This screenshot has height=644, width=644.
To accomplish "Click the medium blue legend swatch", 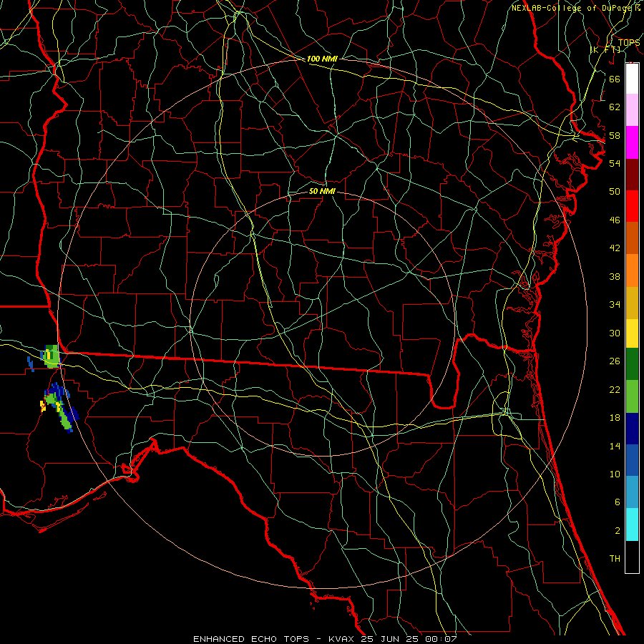I will tap(632, 460).
